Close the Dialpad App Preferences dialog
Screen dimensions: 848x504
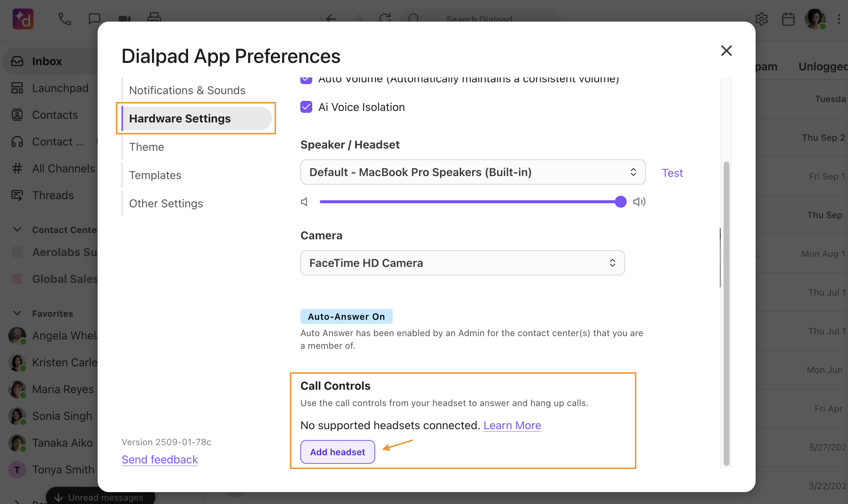[726, 51]
